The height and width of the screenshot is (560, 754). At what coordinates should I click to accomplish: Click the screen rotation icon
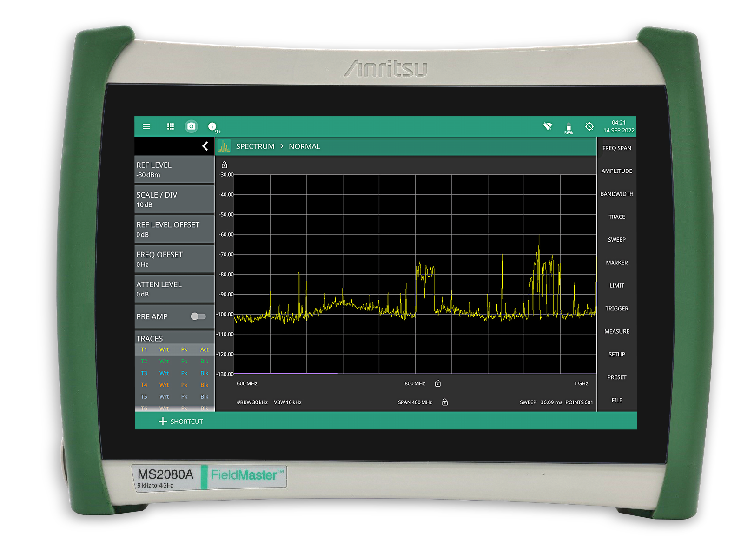[x=589, y=126]
